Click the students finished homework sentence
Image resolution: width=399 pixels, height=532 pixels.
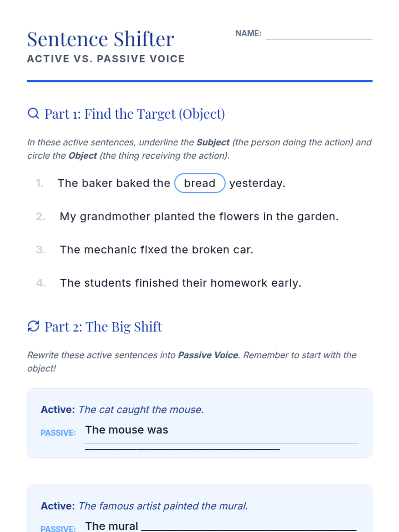[x=180, y=283]
